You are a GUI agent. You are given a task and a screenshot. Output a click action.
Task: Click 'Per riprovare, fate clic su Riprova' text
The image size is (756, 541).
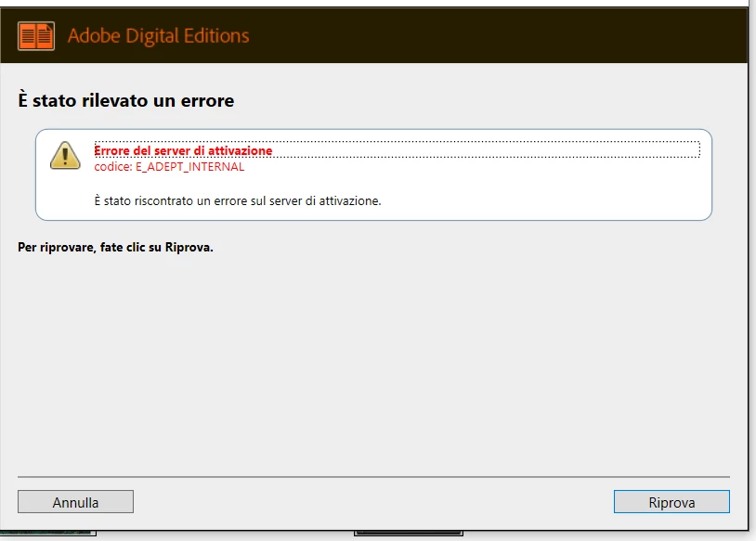(x=115, y=247)
